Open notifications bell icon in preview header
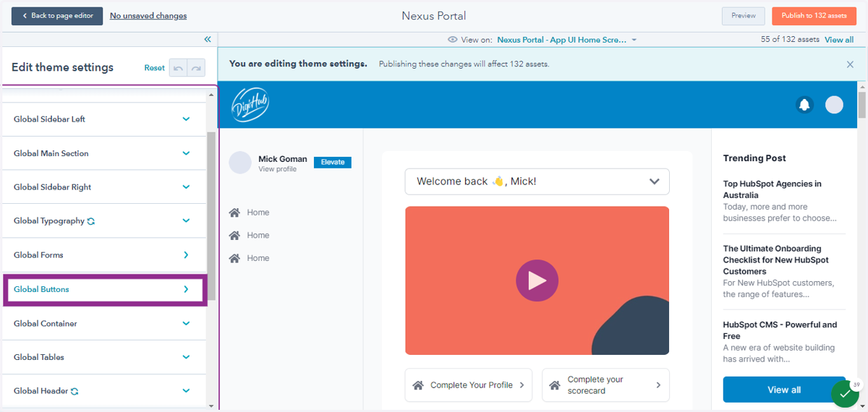Viewport: 868px width, 412px height. [x=804, y=105]
